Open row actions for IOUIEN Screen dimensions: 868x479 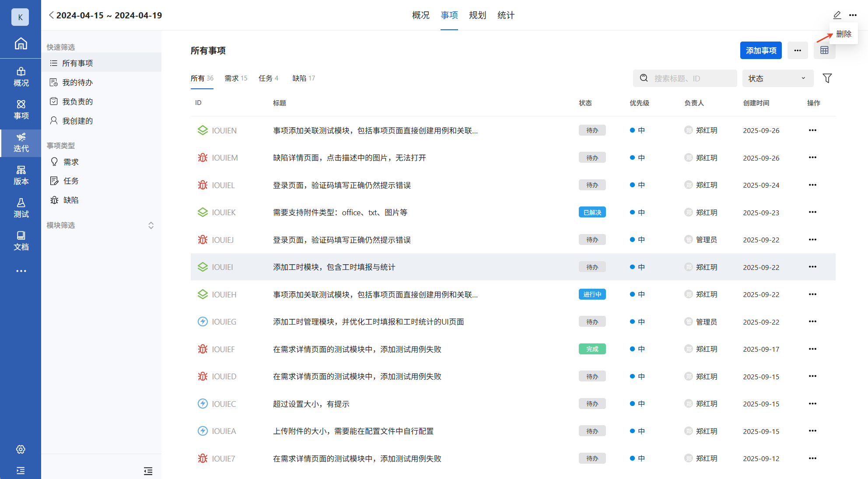point(812,130)
